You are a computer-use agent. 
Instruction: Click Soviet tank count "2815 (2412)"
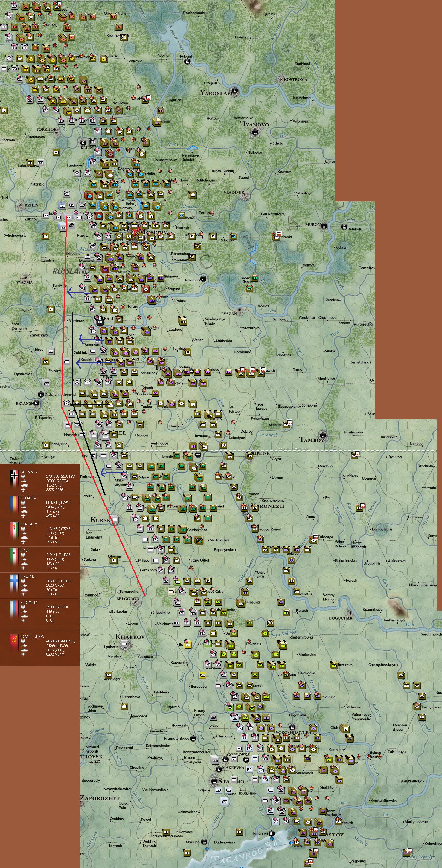55,650
